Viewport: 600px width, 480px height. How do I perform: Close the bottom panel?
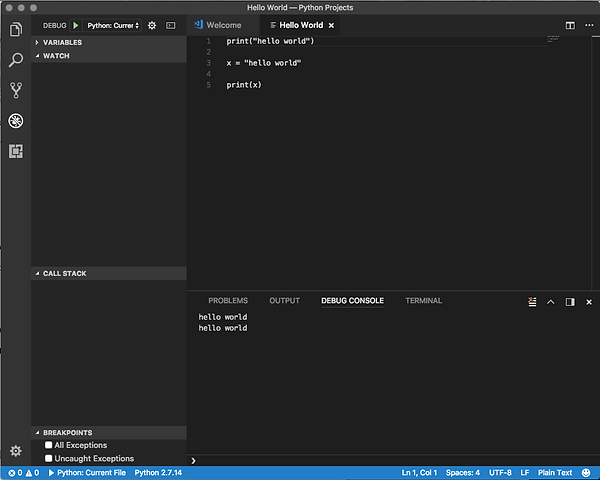(589, 302)
